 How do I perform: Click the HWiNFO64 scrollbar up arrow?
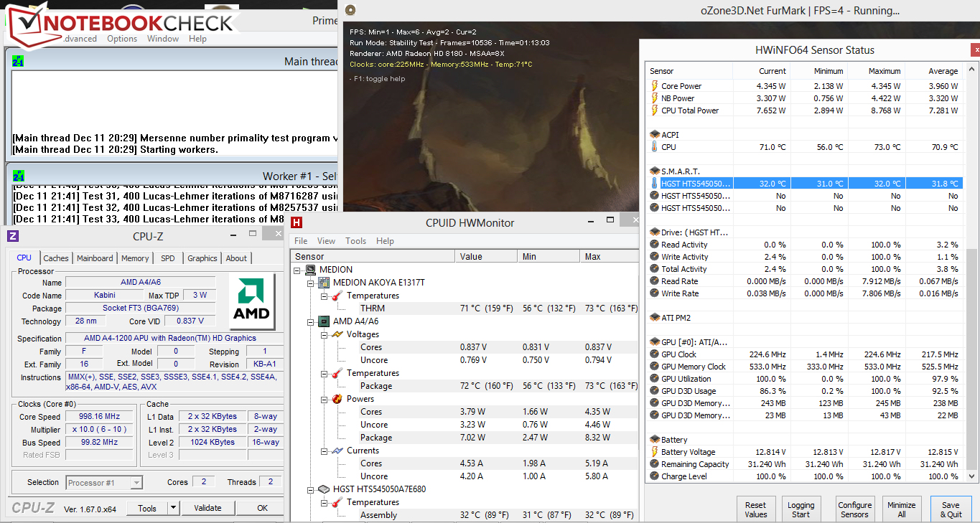973,68
